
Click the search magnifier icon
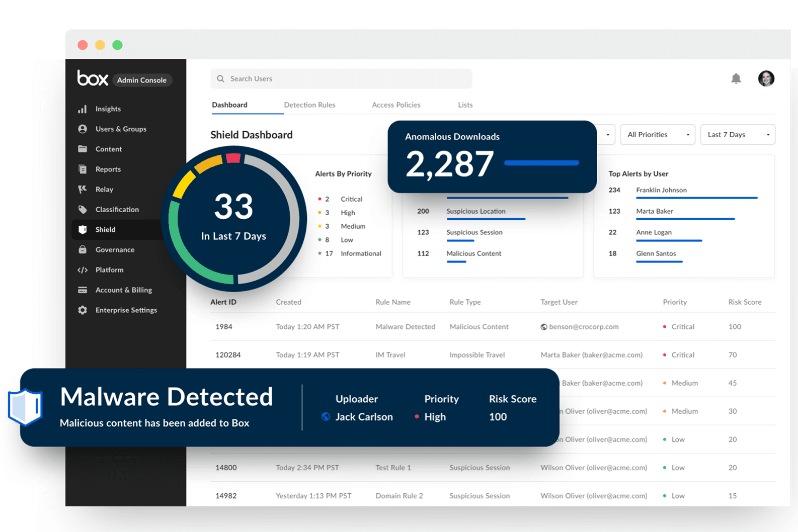click(x=220, y=79)
